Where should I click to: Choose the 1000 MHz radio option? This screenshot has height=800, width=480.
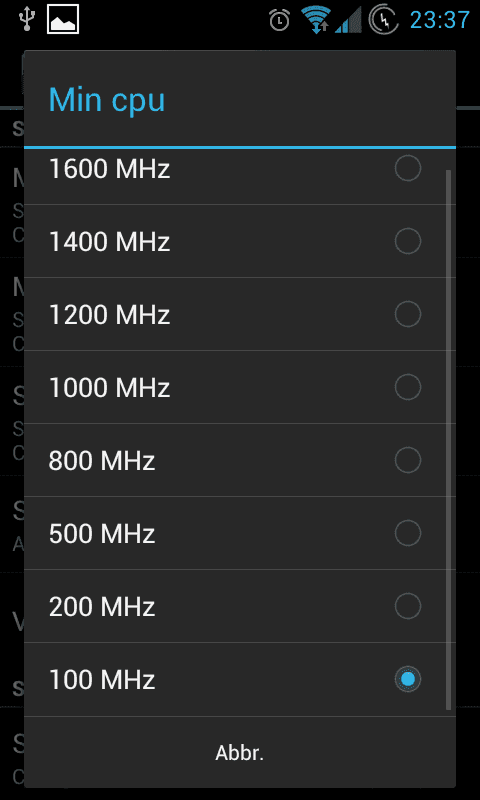(x=408, y=387)
